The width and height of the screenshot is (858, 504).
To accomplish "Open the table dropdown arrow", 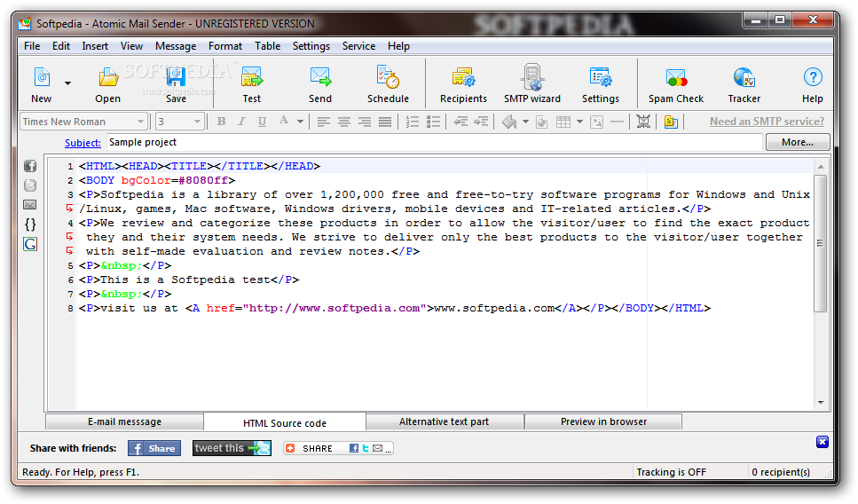I will (x=579, y=122).
